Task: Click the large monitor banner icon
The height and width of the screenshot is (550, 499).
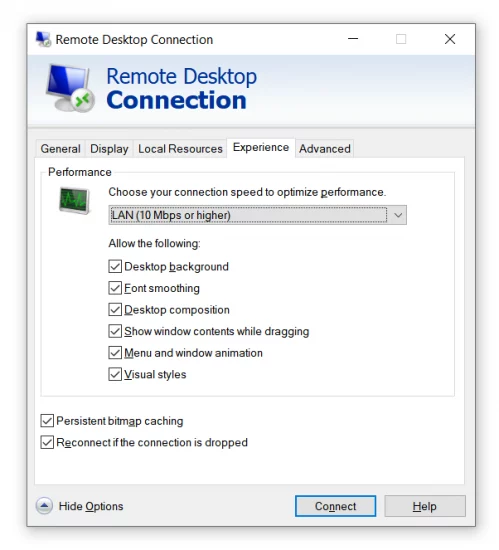Action: [x=70, y=88]
